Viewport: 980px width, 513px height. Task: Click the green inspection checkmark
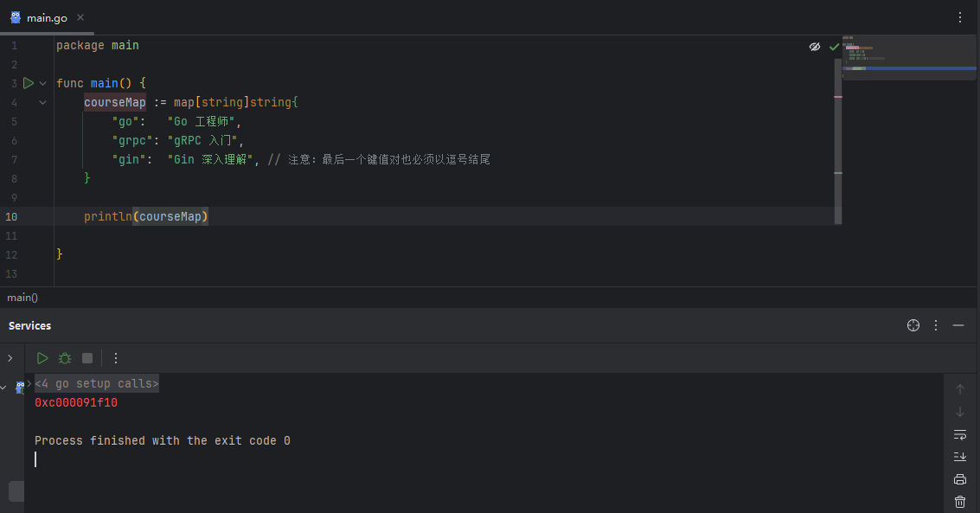tap(834, 47)
